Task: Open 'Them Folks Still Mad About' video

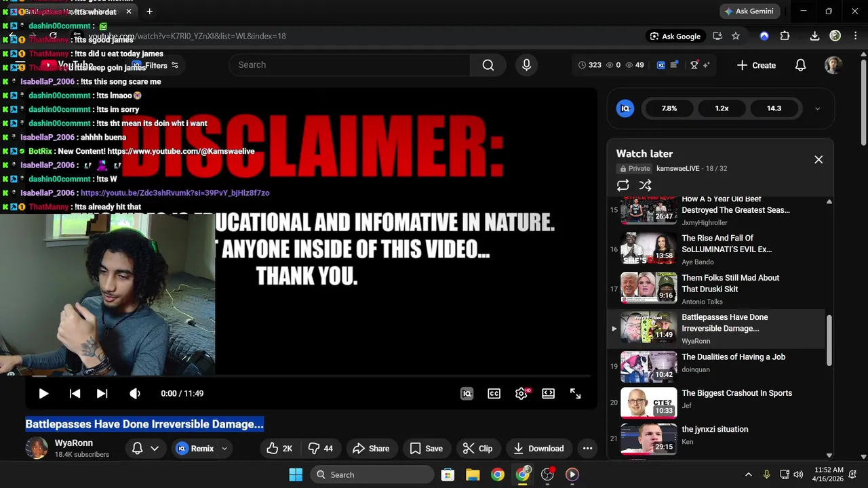Action: pos(715,289)
